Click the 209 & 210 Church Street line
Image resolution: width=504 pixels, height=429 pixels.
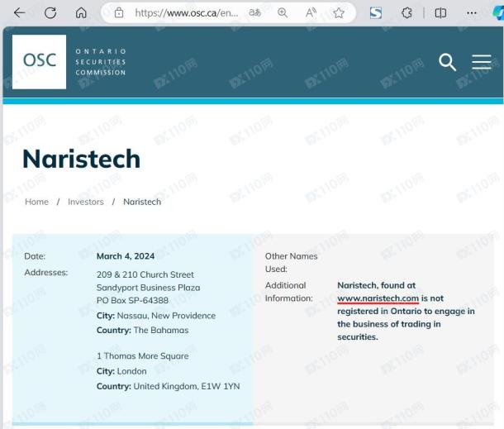point(145,274)
